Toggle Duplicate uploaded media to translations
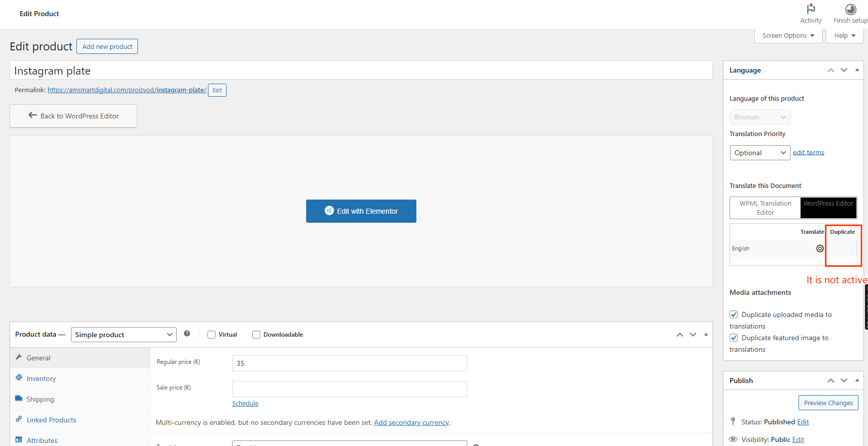Image resolution: width=868 pixels, height=446 pixels. [x=734, y=314]
